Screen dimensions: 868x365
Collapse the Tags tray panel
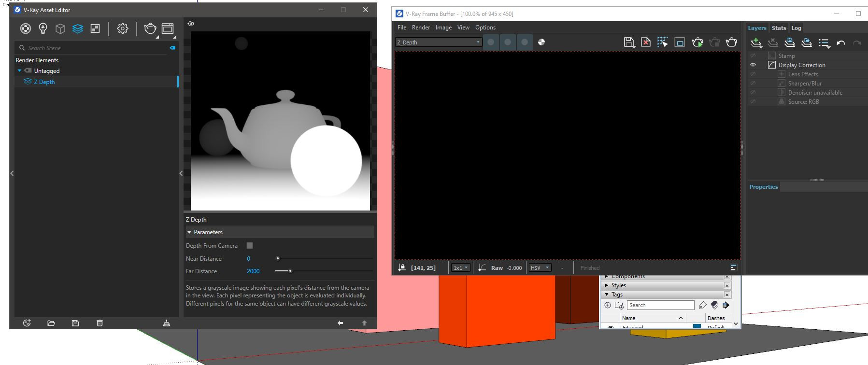pyautogui.click(x=607, y=295)
